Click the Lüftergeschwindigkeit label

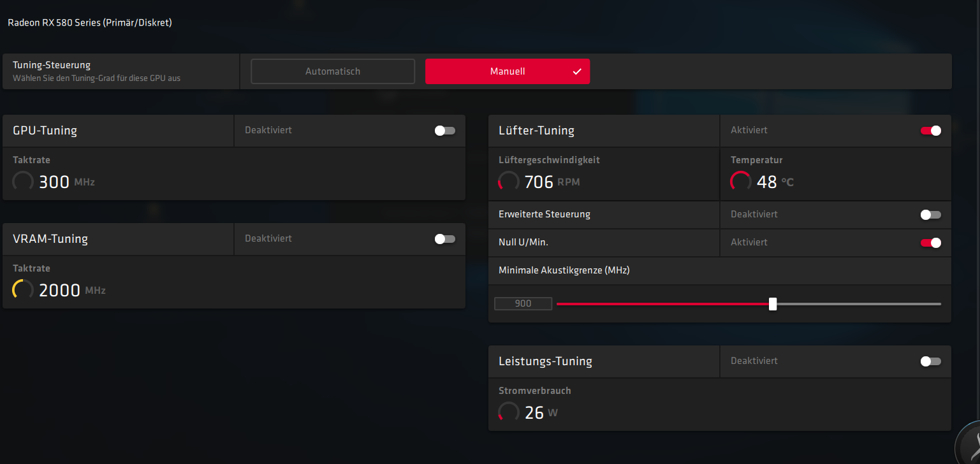point(549,160)
